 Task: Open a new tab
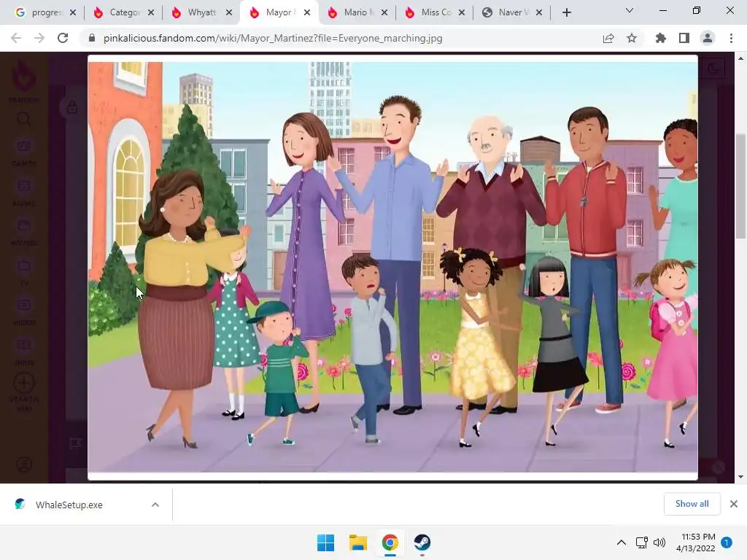[566, 12]
